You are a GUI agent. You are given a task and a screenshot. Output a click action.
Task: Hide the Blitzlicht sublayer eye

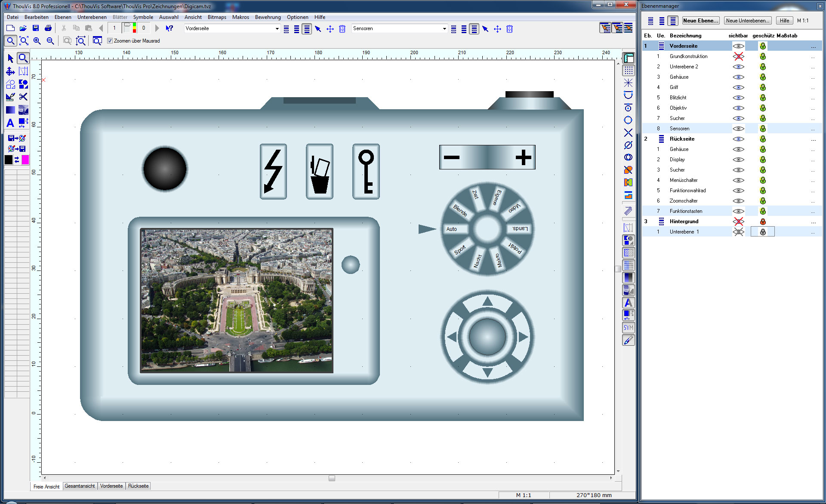click(x=738, y=98)
